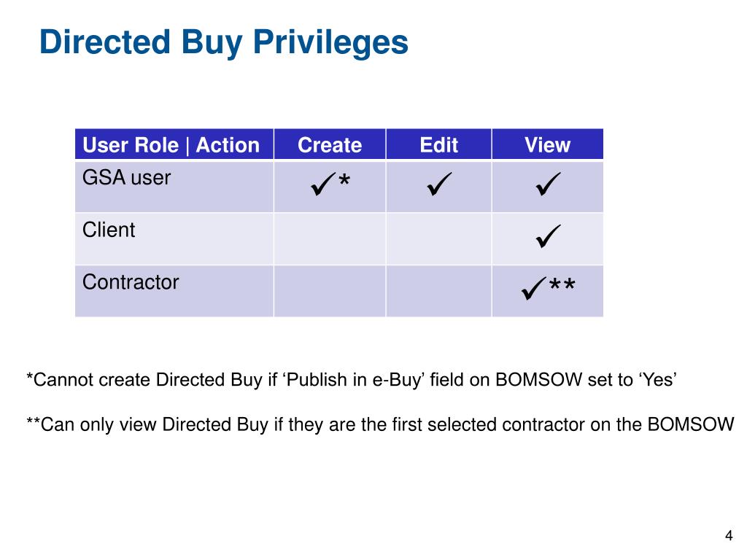Screen dimensions: 747x560
Task: Click the GSA user Edit checkmark
Action: coord(439,184)
